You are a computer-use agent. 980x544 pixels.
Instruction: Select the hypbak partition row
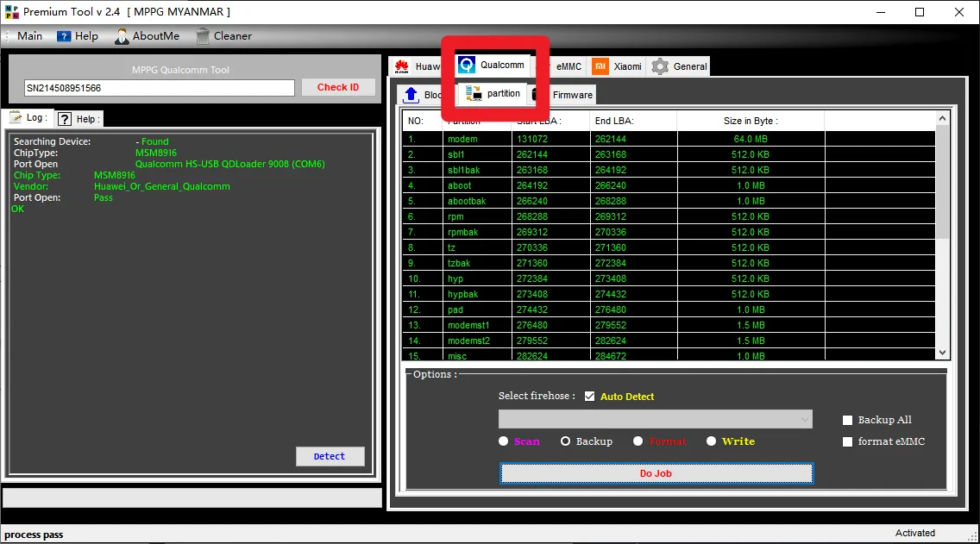pos(669,294)
